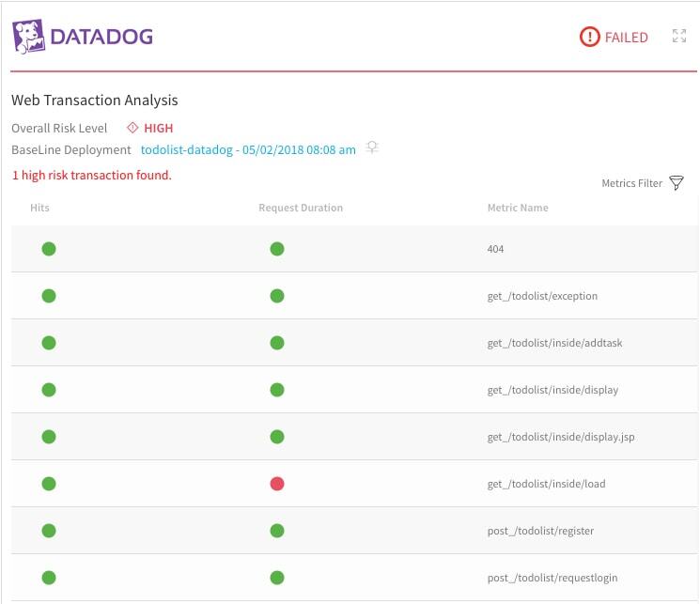The image size is (700, 604).
Task: Click Request Duration dot for post_/todolist/register
Action: pos(276,531)
